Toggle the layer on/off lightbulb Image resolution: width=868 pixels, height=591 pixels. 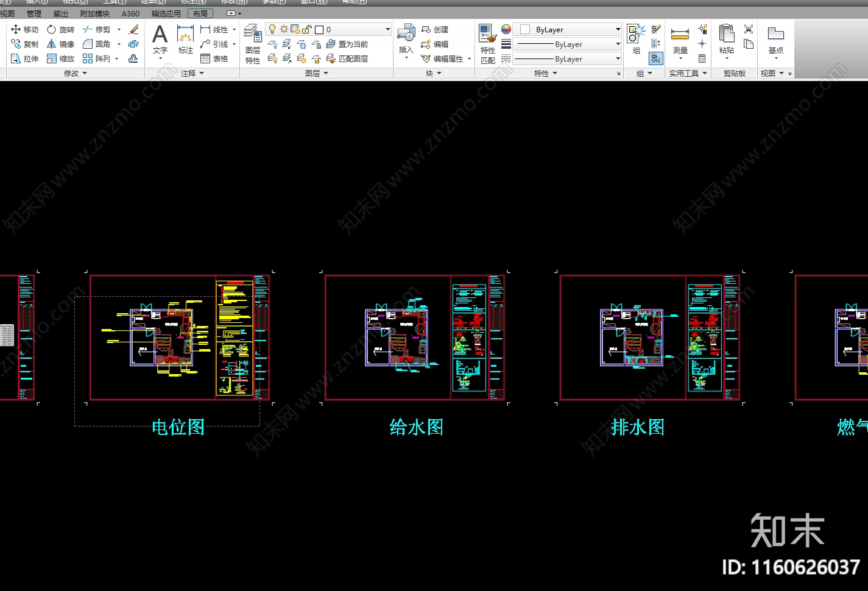[x=272, y=29]
